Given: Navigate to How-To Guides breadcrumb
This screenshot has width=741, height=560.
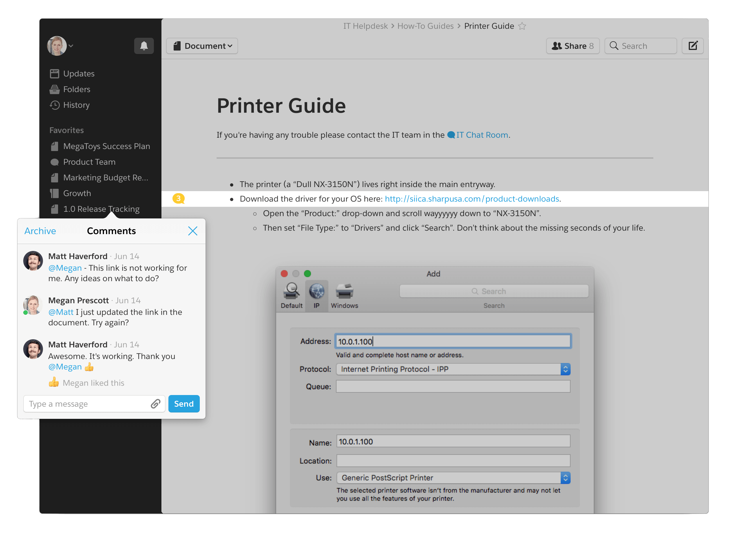Looking at the screenshot, I should 425,26.
